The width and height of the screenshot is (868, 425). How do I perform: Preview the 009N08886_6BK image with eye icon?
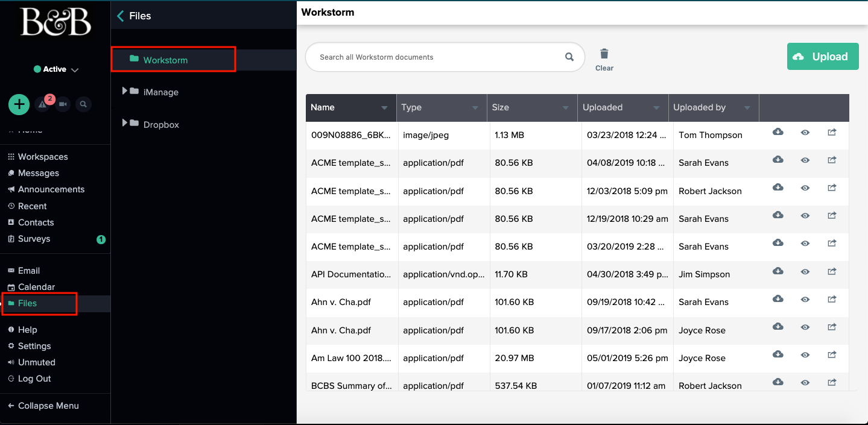click(x=805, y=133)
